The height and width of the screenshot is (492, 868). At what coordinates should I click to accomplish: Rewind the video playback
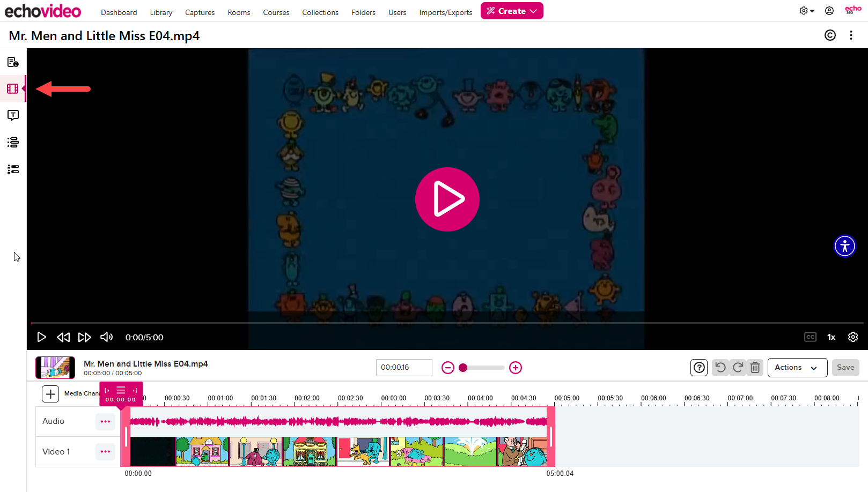pos(63,337)
